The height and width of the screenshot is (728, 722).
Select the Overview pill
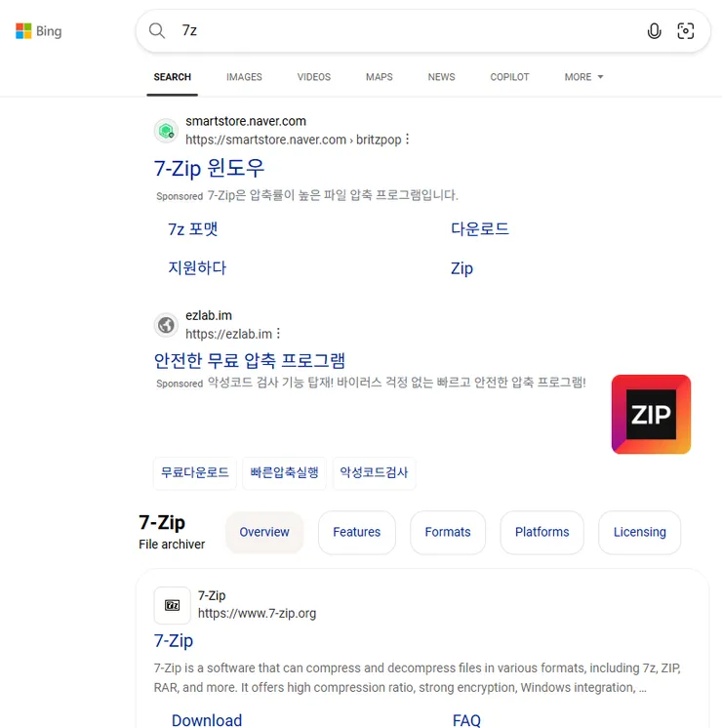click(264, 532)
